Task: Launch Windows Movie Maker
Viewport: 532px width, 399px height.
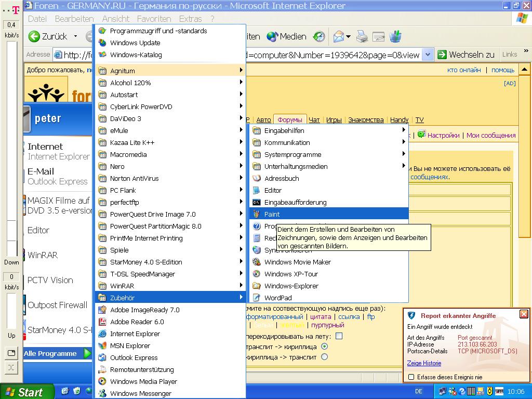Action: [329, 262]
